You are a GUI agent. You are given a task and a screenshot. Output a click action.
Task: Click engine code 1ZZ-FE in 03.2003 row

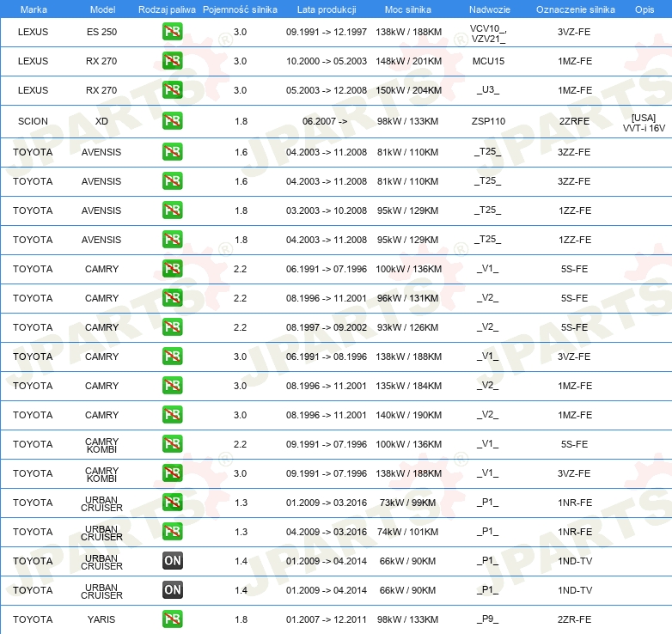coord(574,210)
